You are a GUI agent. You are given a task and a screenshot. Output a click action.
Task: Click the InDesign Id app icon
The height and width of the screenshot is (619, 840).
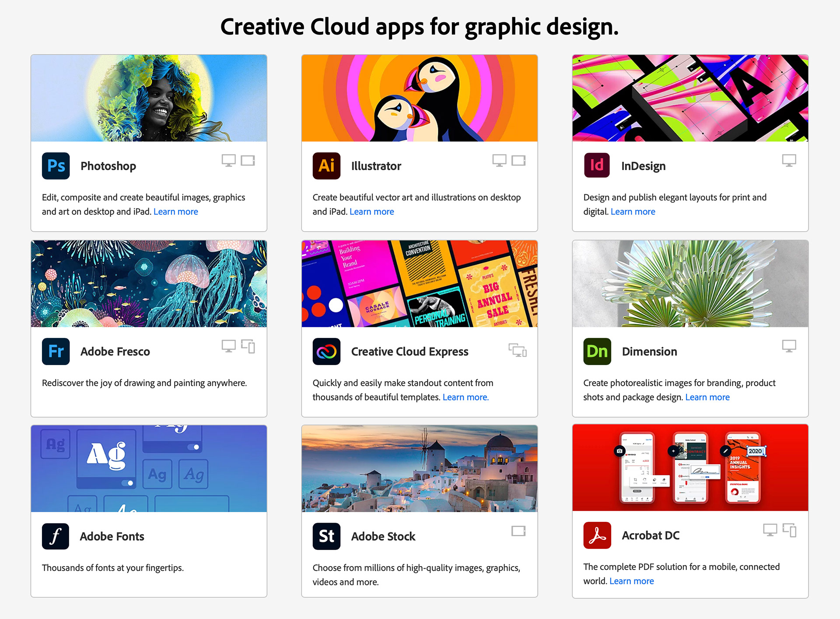(x=597, y=165)
